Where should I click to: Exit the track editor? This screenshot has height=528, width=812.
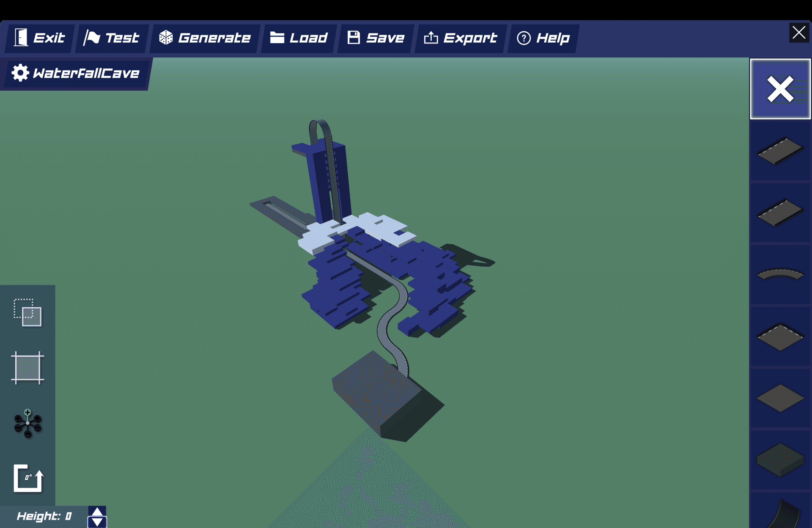click(x=39, y=38)
